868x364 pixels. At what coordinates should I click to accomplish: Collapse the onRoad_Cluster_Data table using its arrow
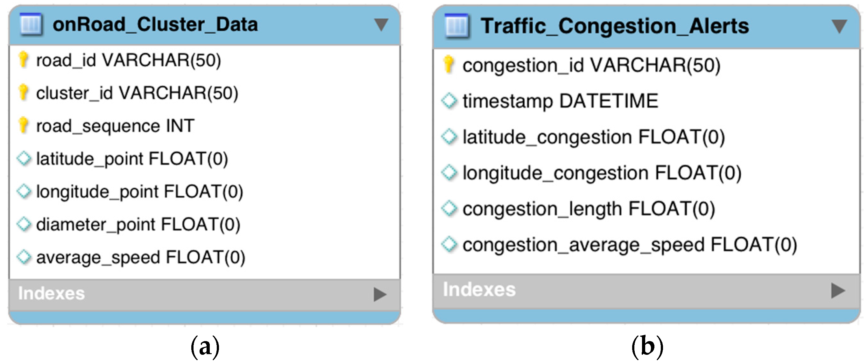[381, 24]
